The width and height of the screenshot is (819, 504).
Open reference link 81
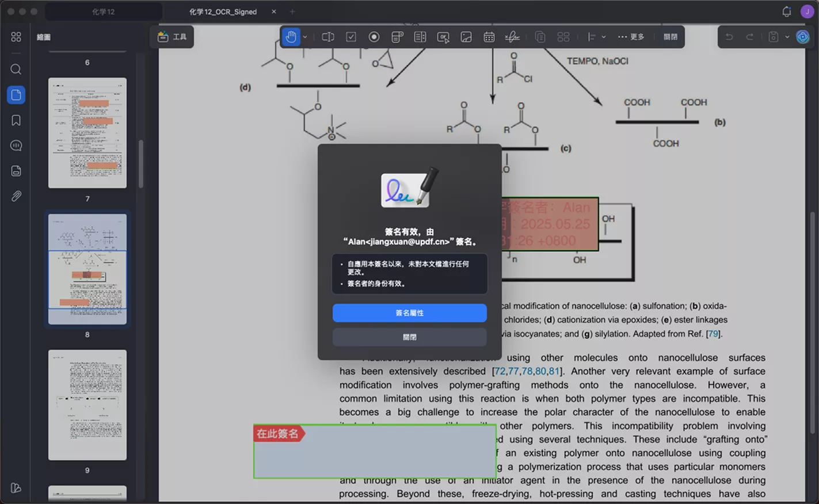[554, 371]
